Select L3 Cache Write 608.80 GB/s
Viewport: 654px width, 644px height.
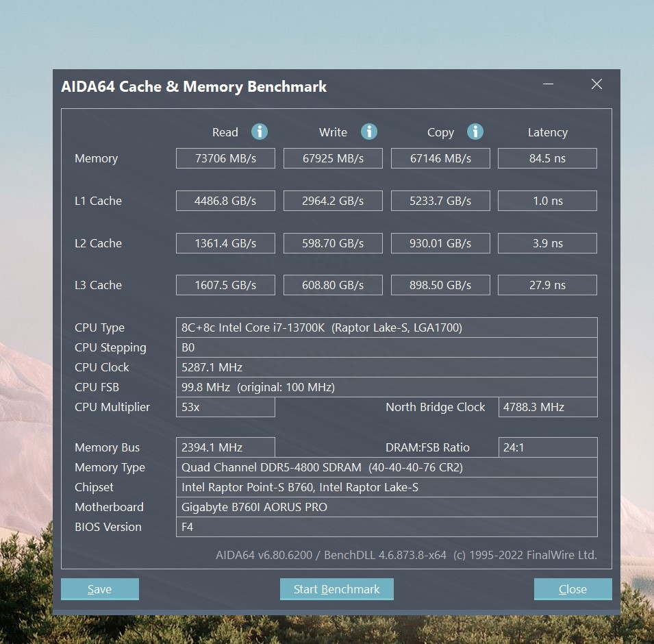[x=333, y=285]
